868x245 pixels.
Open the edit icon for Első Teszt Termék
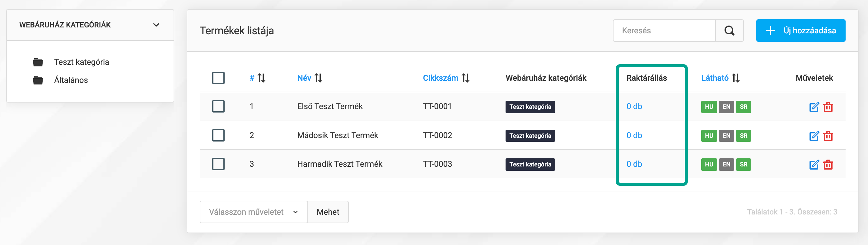pos(814,107)
